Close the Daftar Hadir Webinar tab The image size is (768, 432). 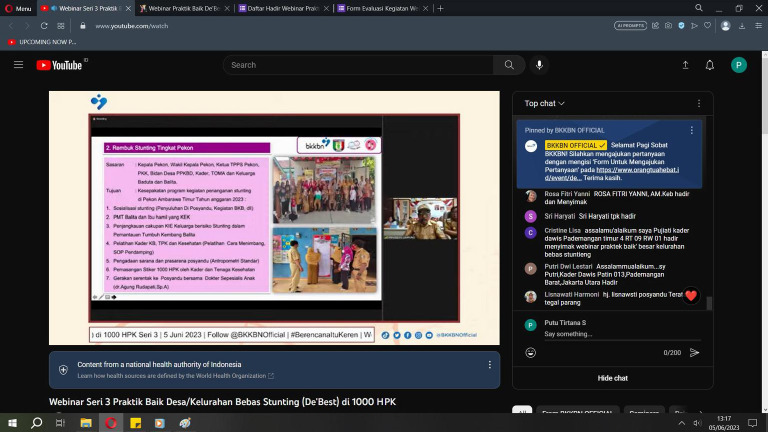click(x=326, y=8)
